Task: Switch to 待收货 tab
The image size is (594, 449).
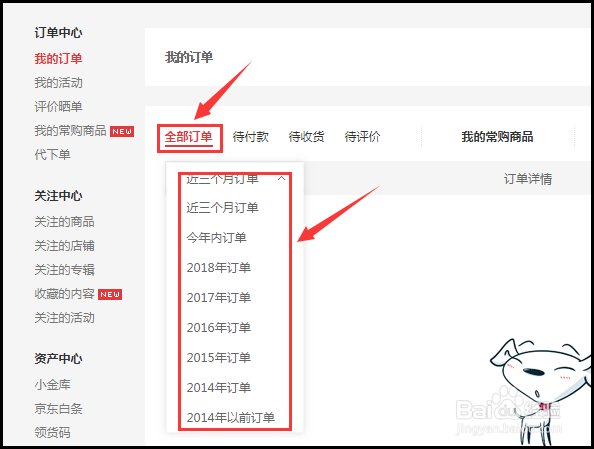Action: 306,137
